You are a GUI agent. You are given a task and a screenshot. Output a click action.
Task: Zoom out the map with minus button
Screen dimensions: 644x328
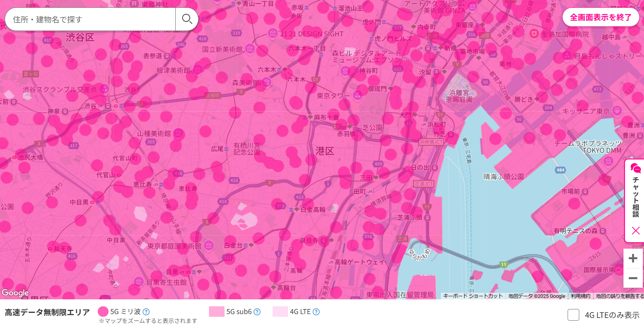(633, 278)
